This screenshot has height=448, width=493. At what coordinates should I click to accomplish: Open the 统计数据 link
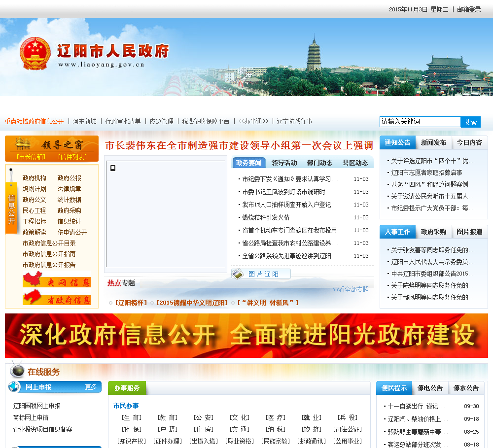pyautogui.click(x=69, y=200)
